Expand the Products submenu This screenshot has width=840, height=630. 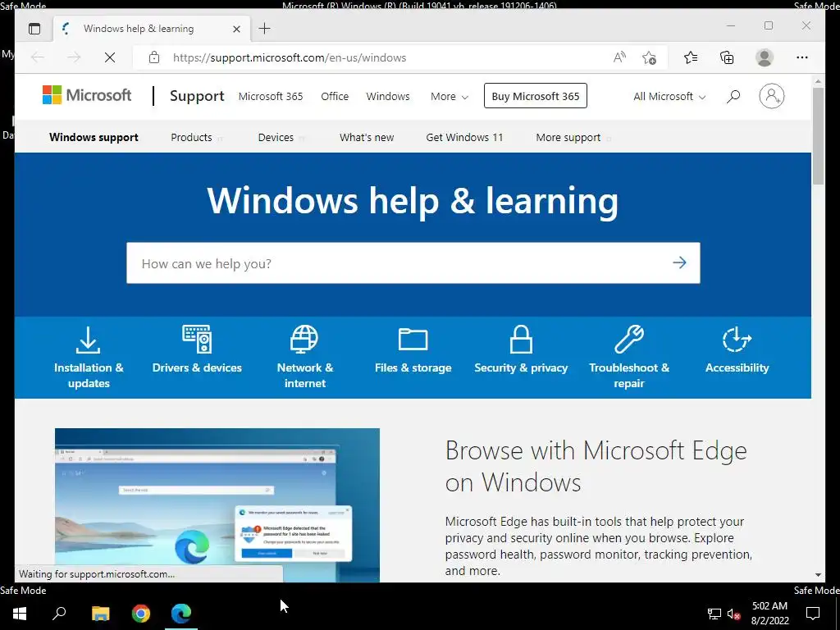tap(196, 138)
